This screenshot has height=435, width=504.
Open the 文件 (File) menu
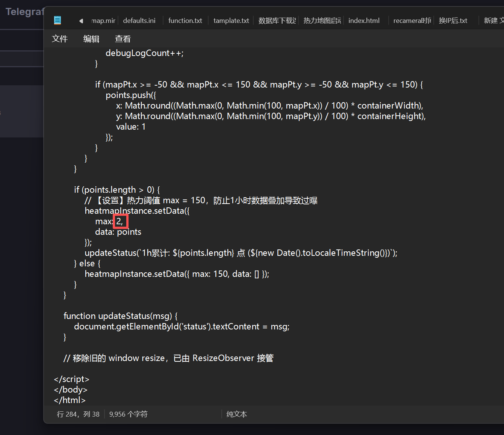pyautogui.click(x=60, y=39)
